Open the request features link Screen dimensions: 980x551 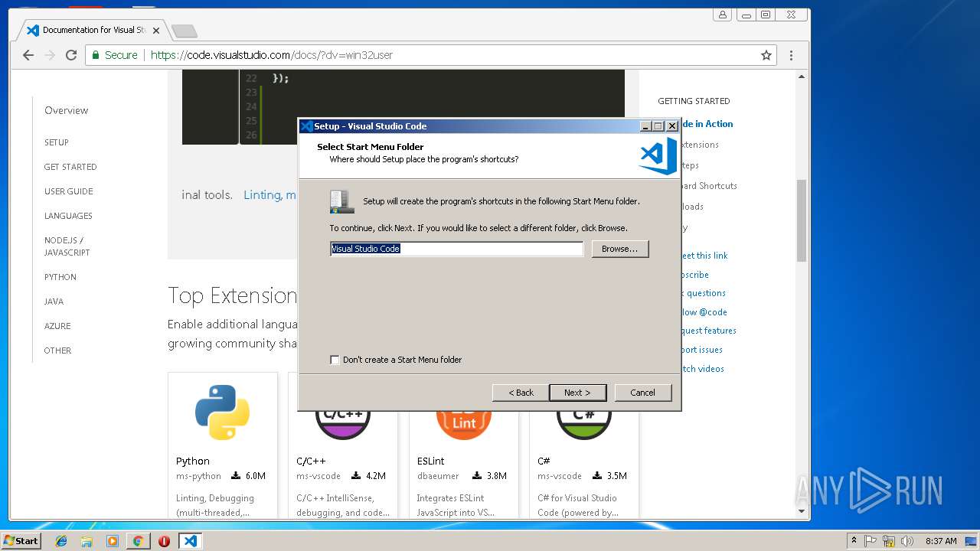(708, 331)
